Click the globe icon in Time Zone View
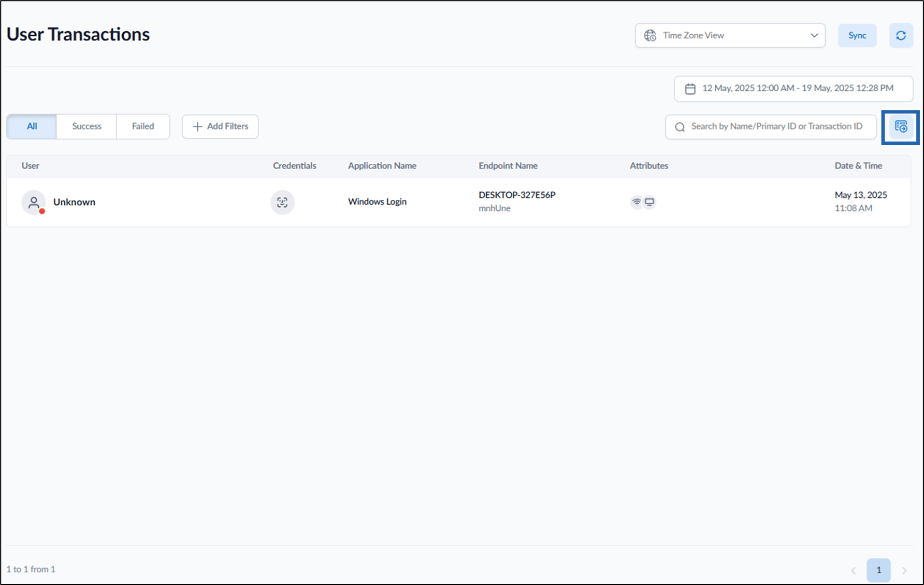The height and width of the screenshot is (585, 924). (650, 36)
